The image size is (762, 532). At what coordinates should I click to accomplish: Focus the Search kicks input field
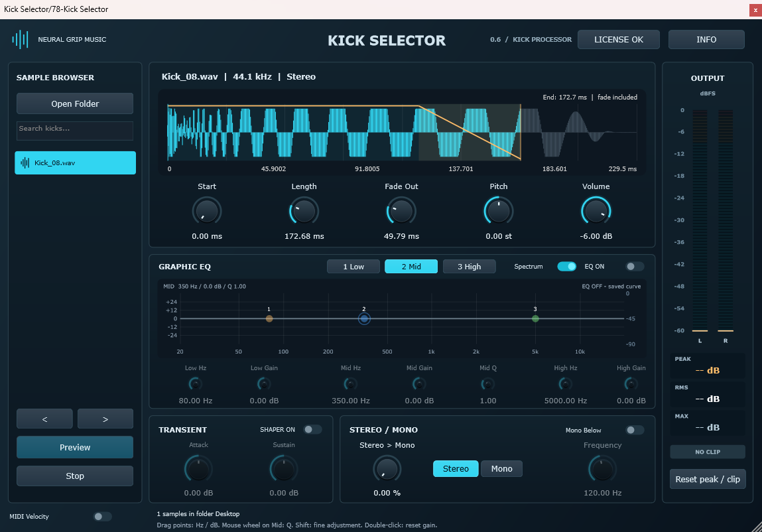click(75, 131)
